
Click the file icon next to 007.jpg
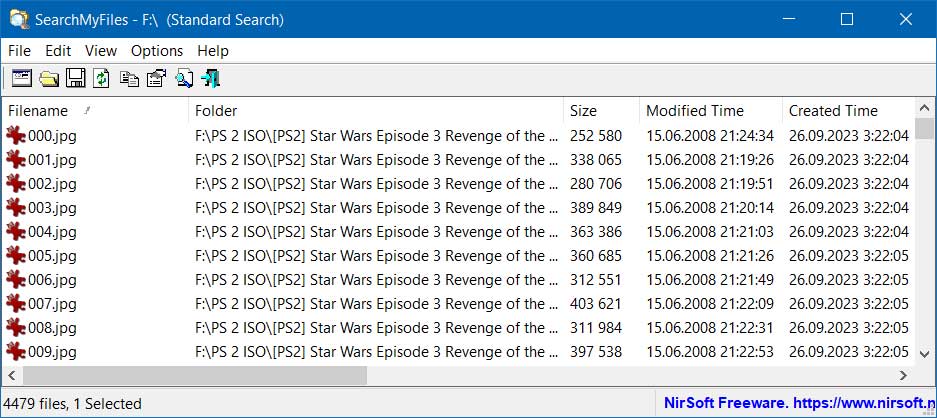click(16, 304)
